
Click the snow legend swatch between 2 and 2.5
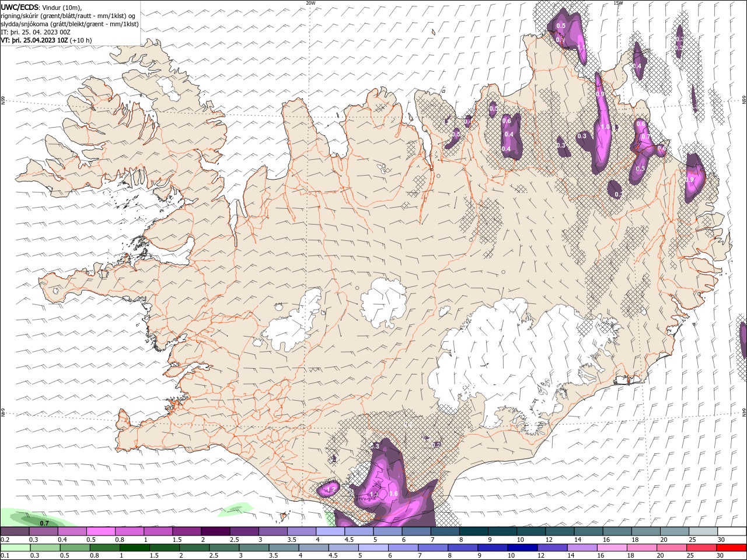215,531
